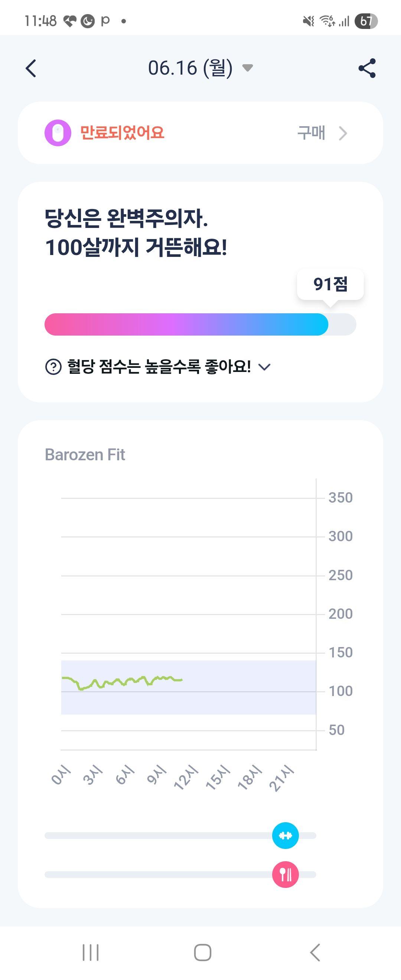The width and height of the screenshot is (401, 980).
Task: Click the exercise timeline track
Action: point(180,836)
